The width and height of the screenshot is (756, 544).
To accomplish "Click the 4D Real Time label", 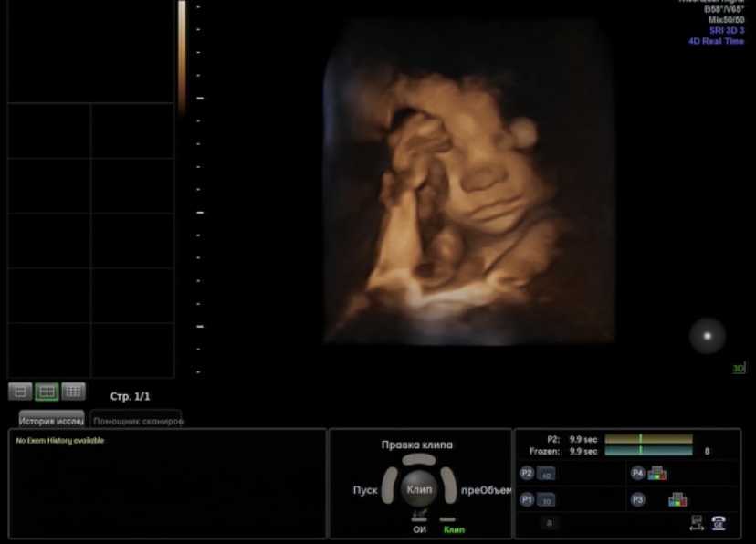I will click(717, 41).
